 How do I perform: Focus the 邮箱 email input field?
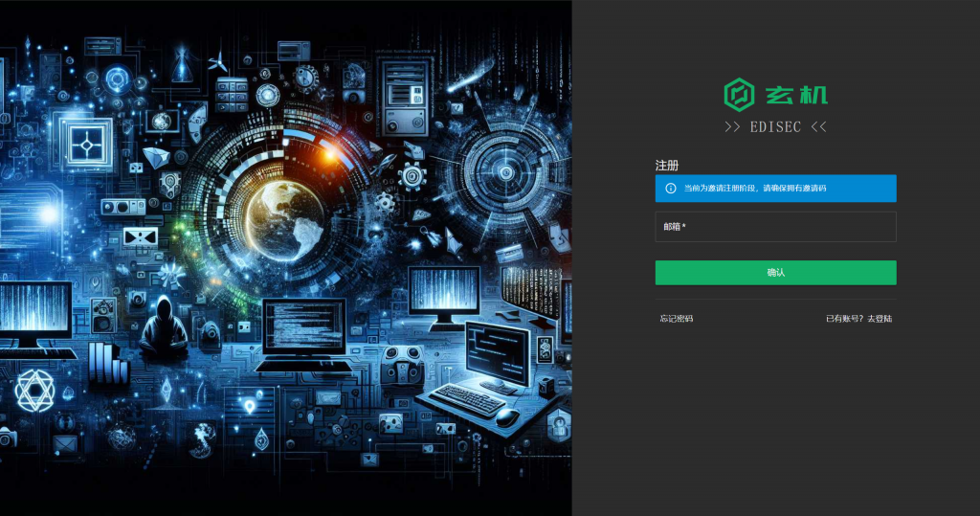coord(775,227)
